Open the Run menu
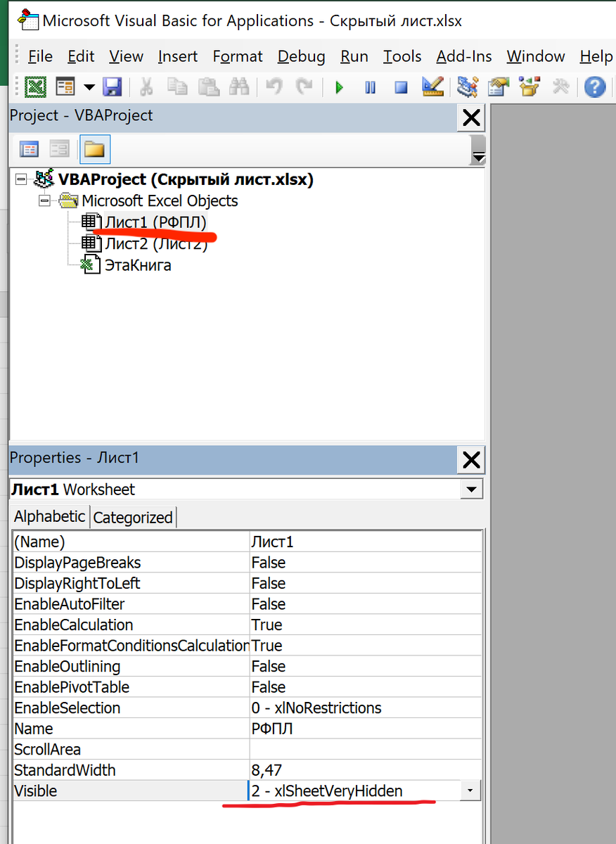The width and height of the screenshot is (616, 844). (x=354, y=56)
